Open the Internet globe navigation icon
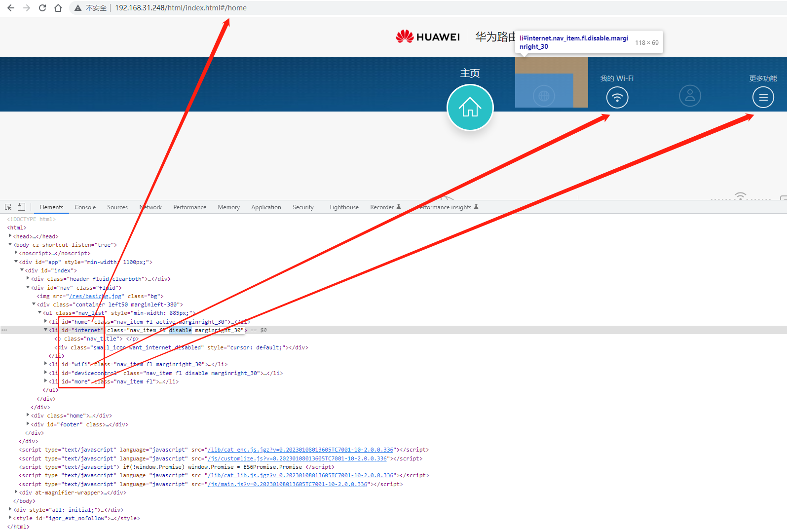 (544, 96)
